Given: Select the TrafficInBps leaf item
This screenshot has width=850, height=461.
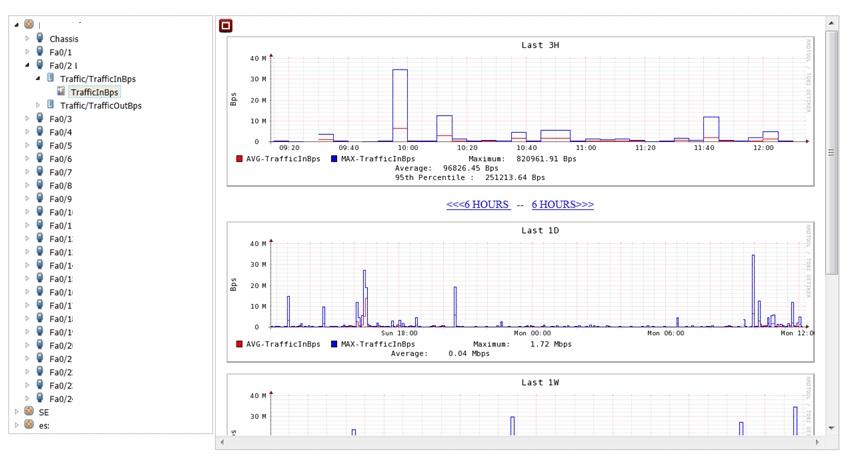Looking at the screenshot, I should click(x=94, y=92).
